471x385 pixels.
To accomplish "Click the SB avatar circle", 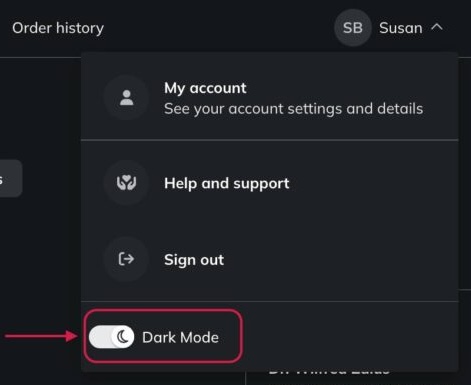I will click(353, 28).
